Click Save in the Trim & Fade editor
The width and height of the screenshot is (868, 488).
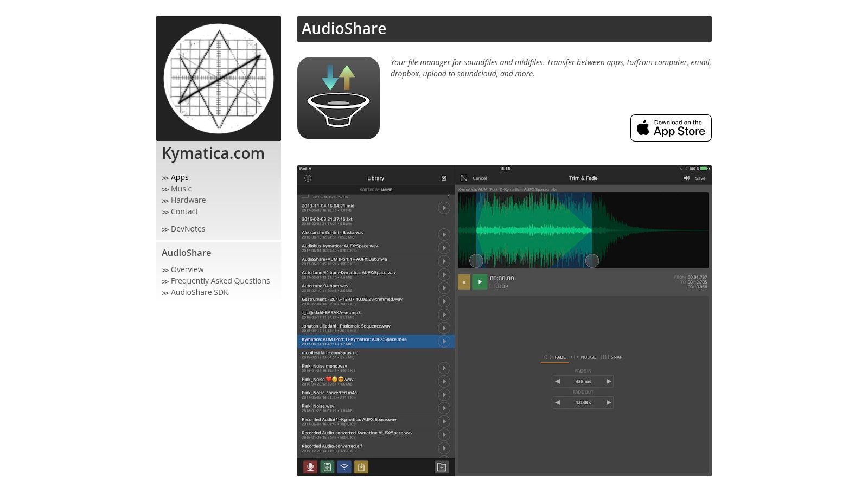700,178
